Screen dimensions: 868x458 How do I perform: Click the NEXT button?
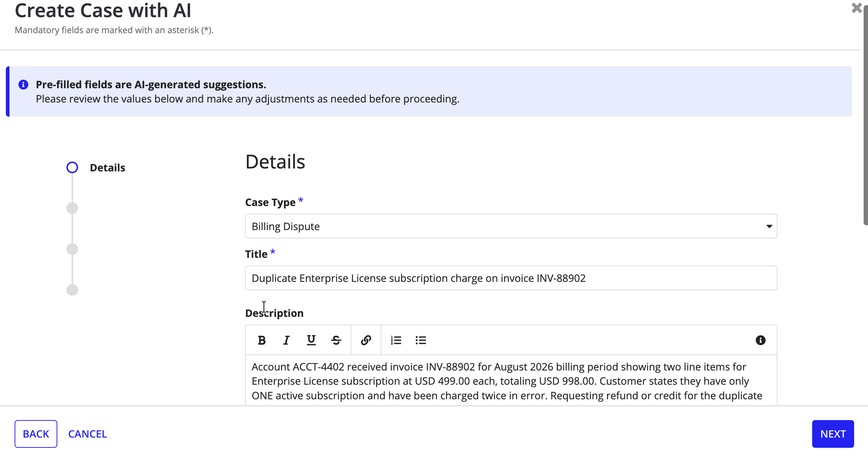coord(833,434)
